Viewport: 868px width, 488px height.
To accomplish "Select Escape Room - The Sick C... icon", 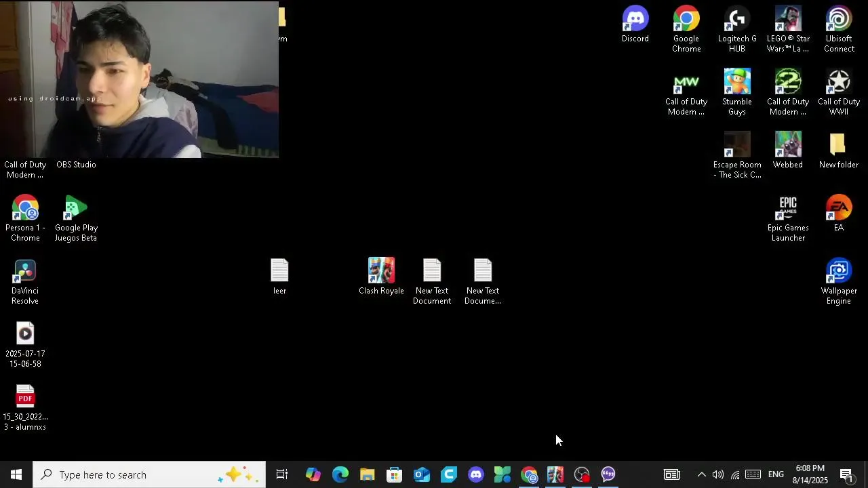I will [x=737, y=156].
